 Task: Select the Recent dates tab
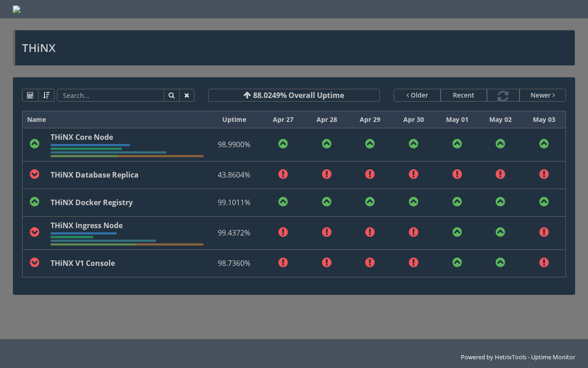tap(464, 95)
